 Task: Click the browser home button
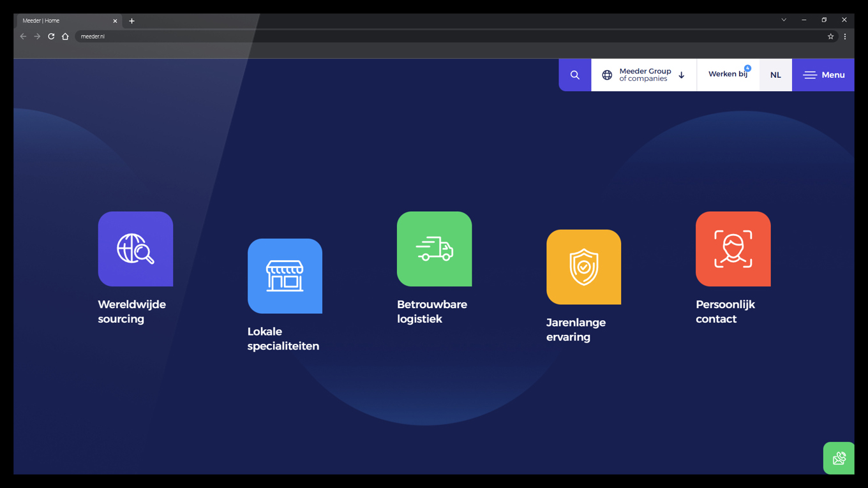point(65,37)
